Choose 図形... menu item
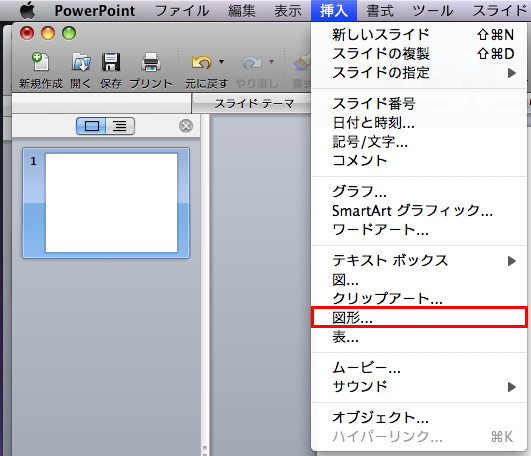This screenshot has height=456, width=531. (x=419, y=318)
